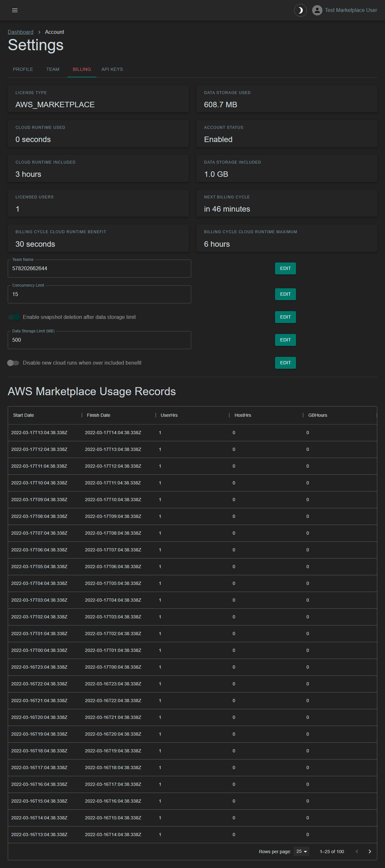The width and height of the screenshot is (385, 868).
Task: Click the 6 hours runtime maximum value
Action: tap(217, 244)
